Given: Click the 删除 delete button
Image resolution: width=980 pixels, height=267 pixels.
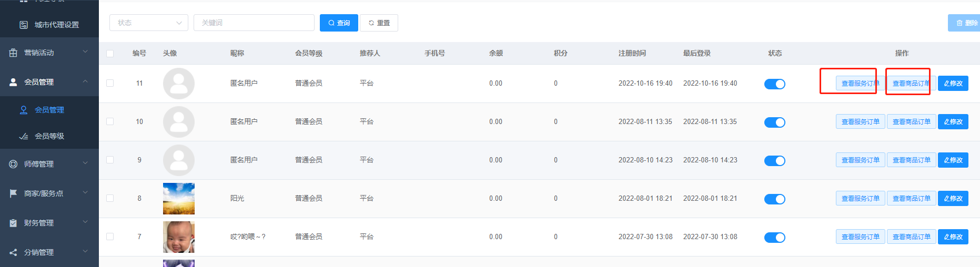Looking at the screenshot, I should (964, 23).
